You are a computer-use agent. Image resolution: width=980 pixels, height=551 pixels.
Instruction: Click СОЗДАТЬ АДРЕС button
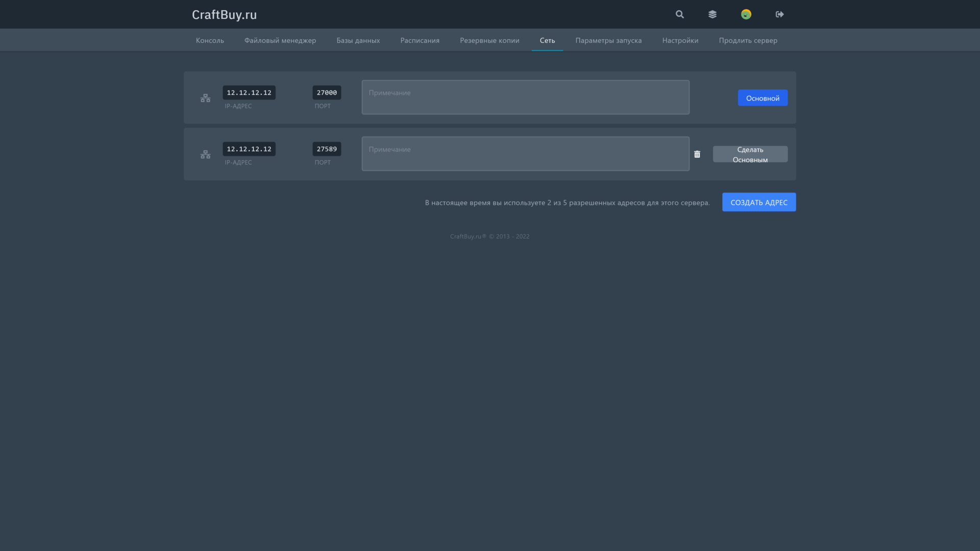point(759,202)
